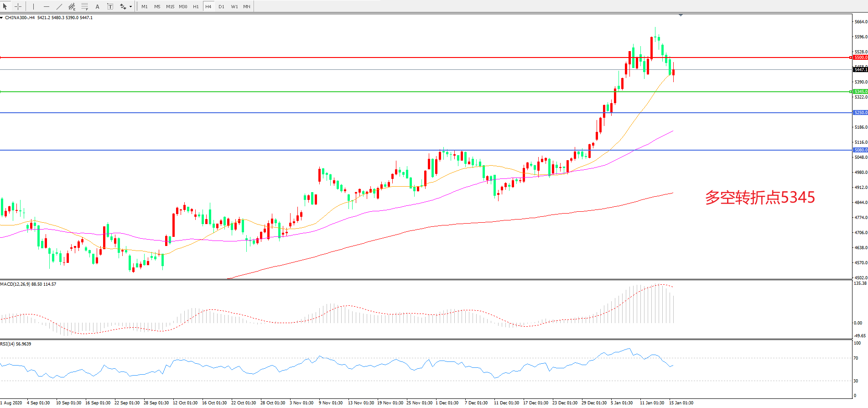Image resolution: width=868 pixels, height=408 pixels.
Task: Change timeframe to W1 weekly
Action: point(234,6)
